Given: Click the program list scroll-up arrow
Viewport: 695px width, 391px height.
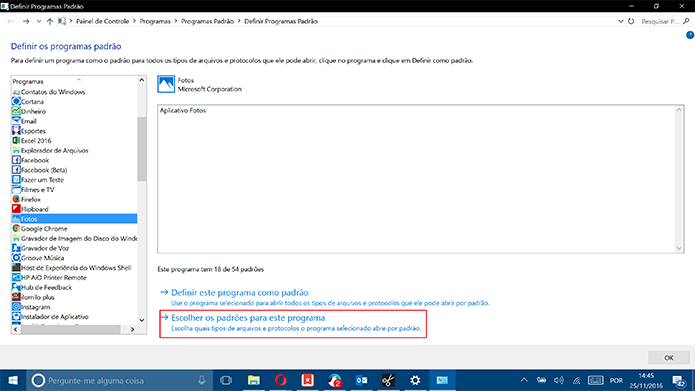Looking at the screenshot, I should [141, 80].
